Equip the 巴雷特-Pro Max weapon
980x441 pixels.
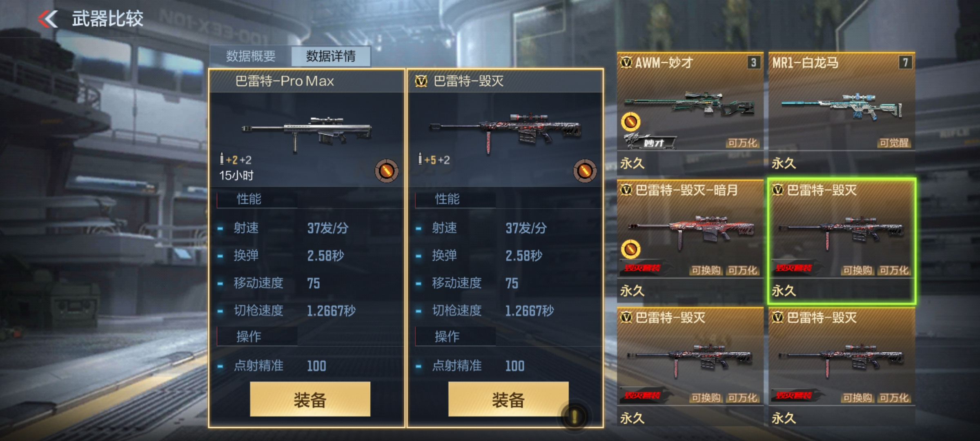[310, 399]
